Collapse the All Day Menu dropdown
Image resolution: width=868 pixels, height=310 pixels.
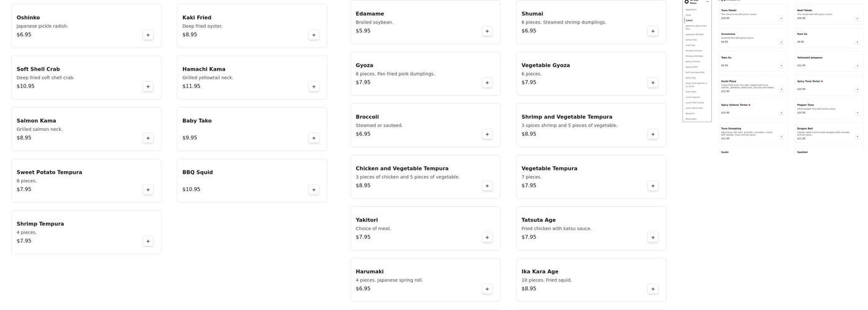tap(707, 2)
